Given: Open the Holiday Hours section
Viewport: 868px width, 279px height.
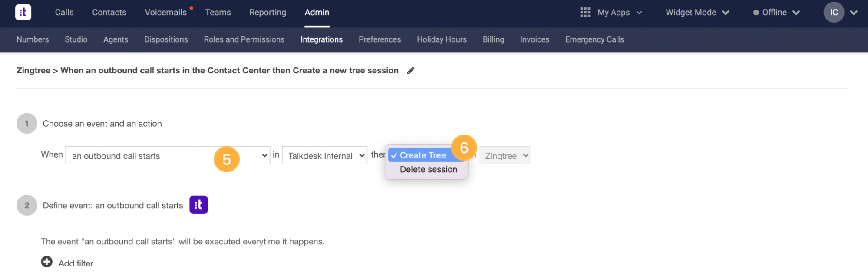Looking at the screenshot, I should [442, 39].
